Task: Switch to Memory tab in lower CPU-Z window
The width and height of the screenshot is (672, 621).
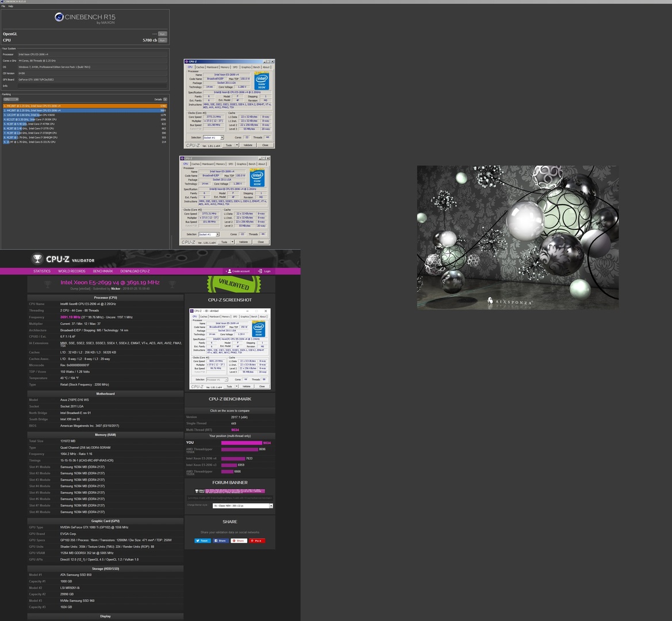Action: (x=221, y=164)
